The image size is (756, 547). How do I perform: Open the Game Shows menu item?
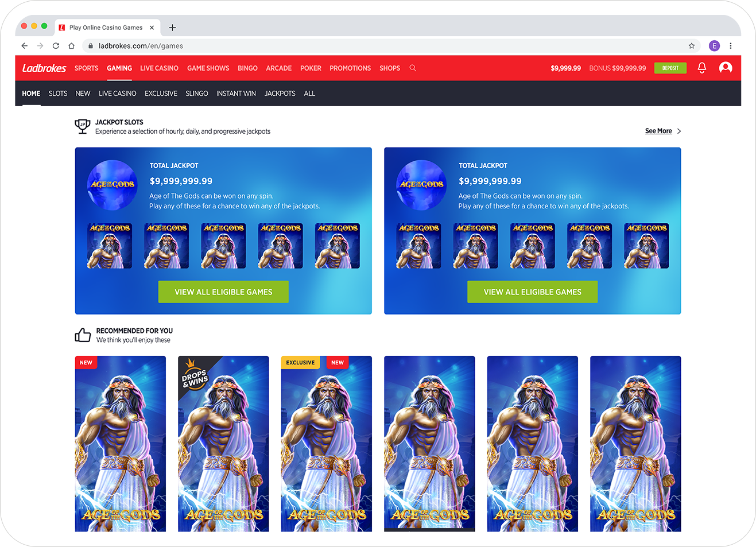pos(208,68)
